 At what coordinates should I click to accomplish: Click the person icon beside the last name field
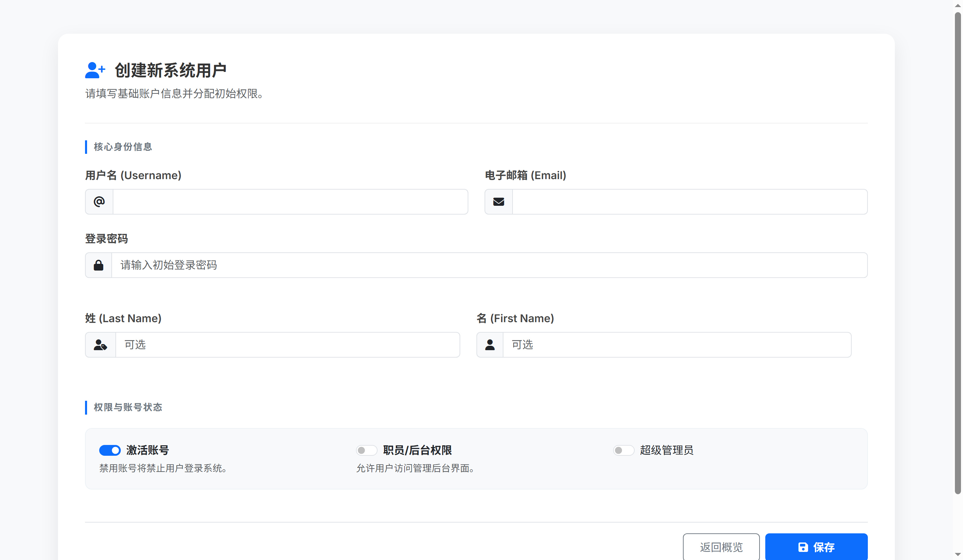point(100,344)
